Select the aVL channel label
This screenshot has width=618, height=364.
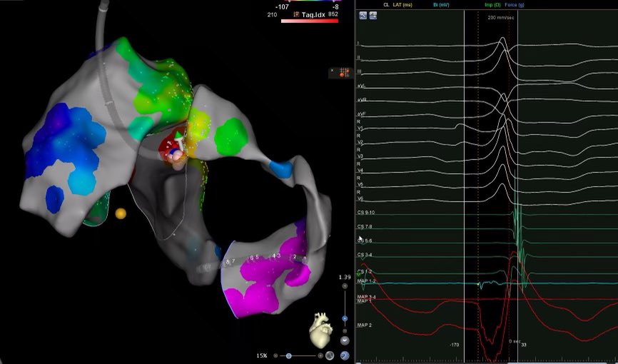361,86
